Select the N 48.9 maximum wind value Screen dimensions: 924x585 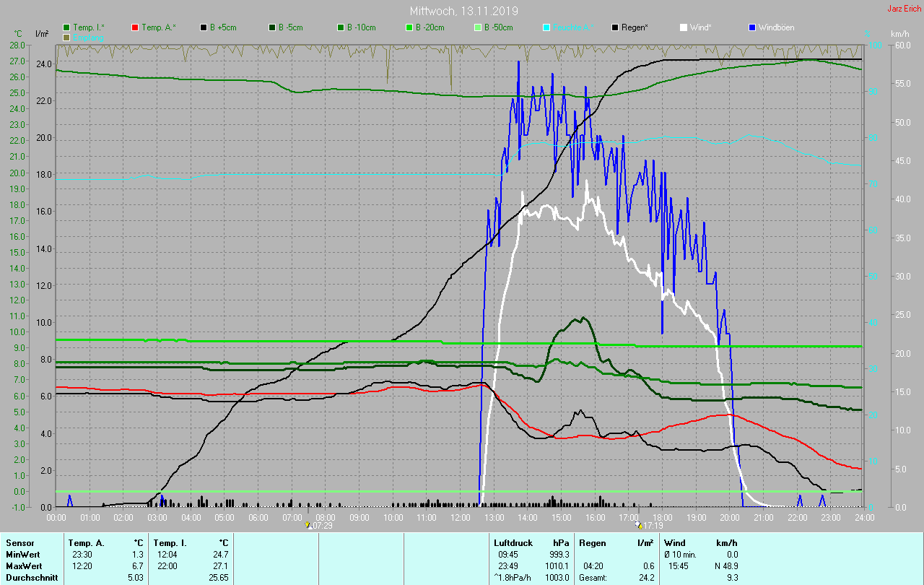click(725, 565)
